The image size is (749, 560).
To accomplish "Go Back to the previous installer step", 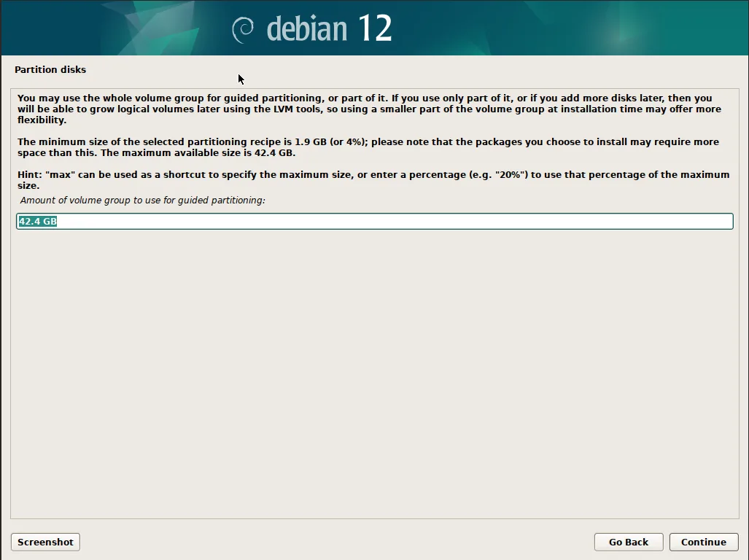I will coord(629,542).
